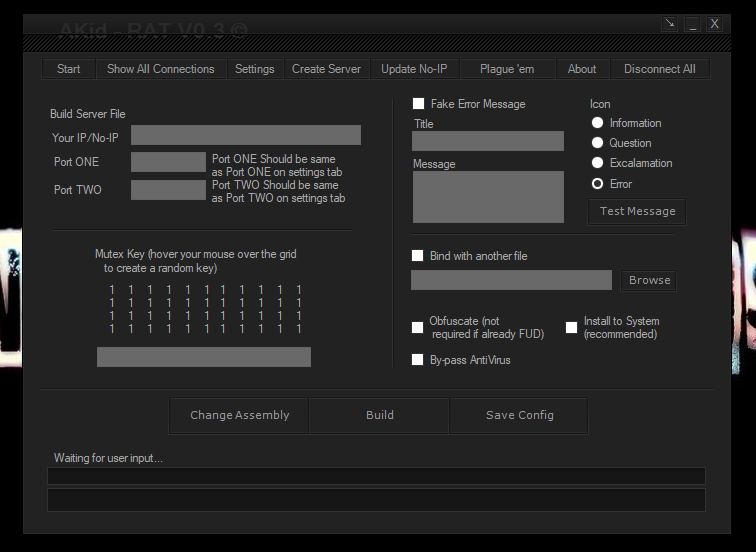Click inside the Message text area

pos(488,197)
